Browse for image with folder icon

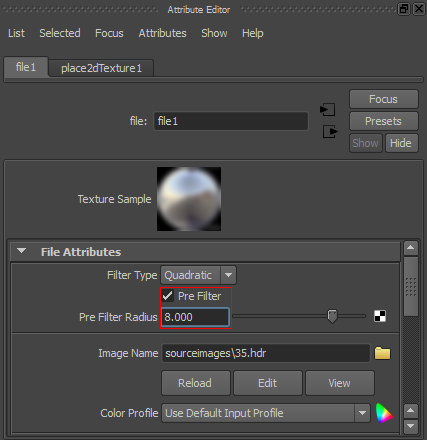click(x=382, y=353)
